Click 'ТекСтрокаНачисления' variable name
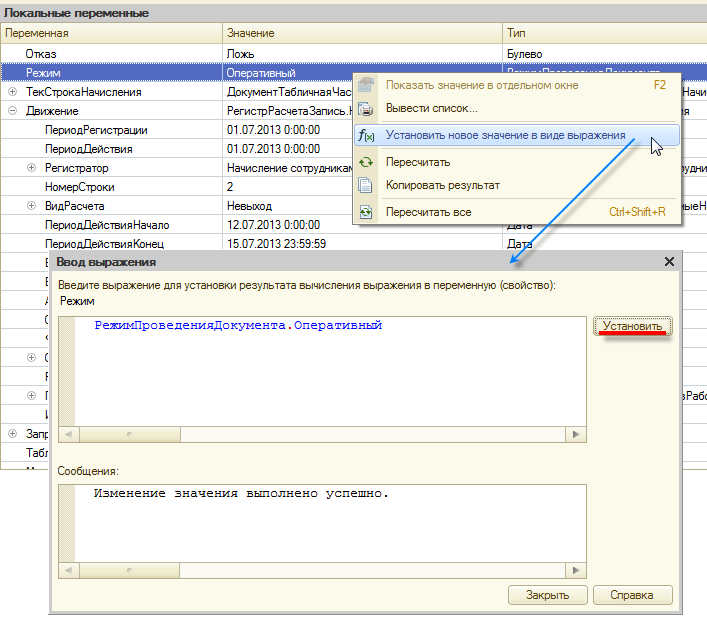 click(83, 92)
